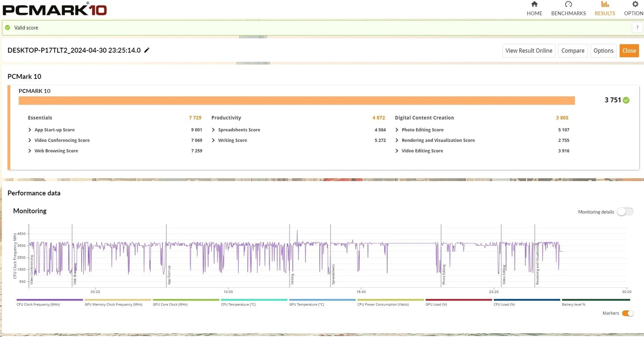Click the green valid score checkmark icon
Viewport: 644px width, 337px height.
tap(8, 28)
